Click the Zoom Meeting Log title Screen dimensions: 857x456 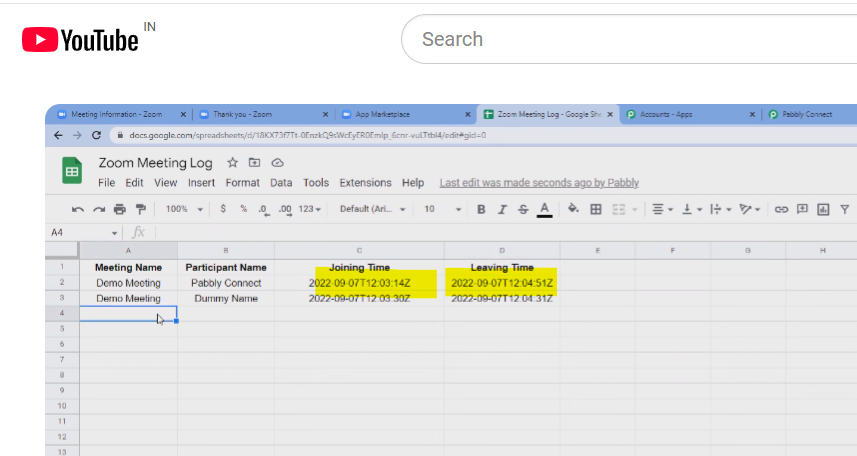(x=155, y=163)
